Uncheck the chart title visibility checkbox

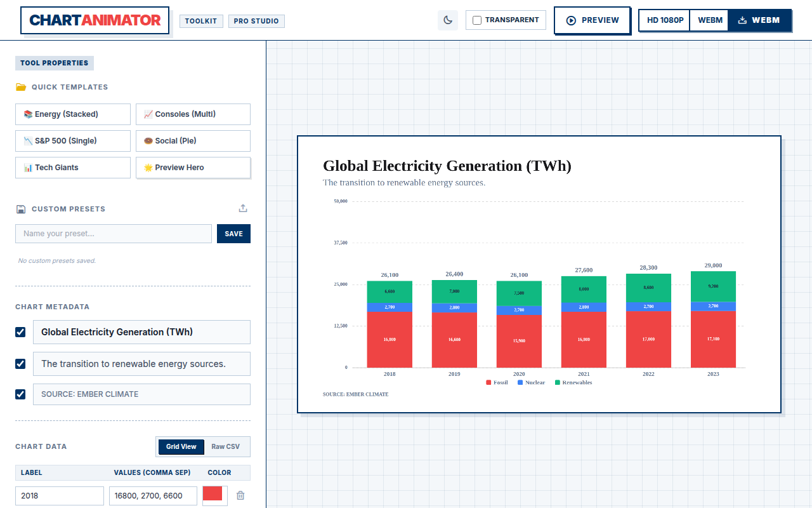20,332
